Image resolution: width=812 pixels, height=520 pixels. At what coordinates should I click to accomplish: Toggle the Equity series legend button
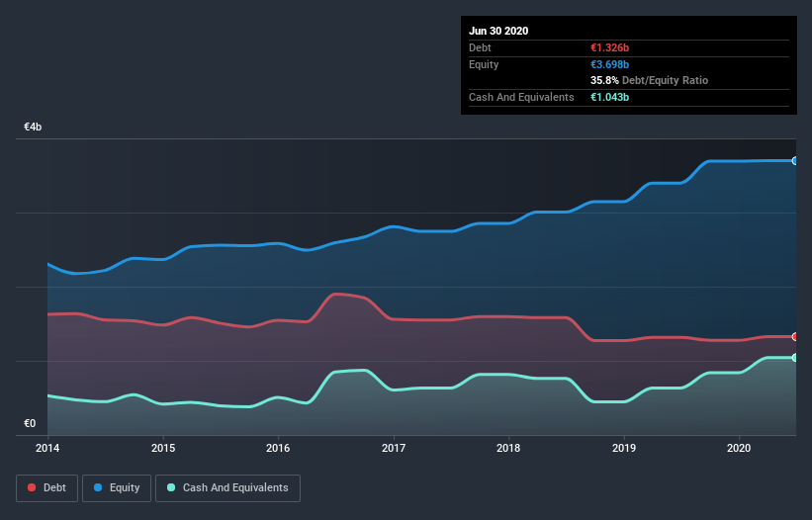117,488
